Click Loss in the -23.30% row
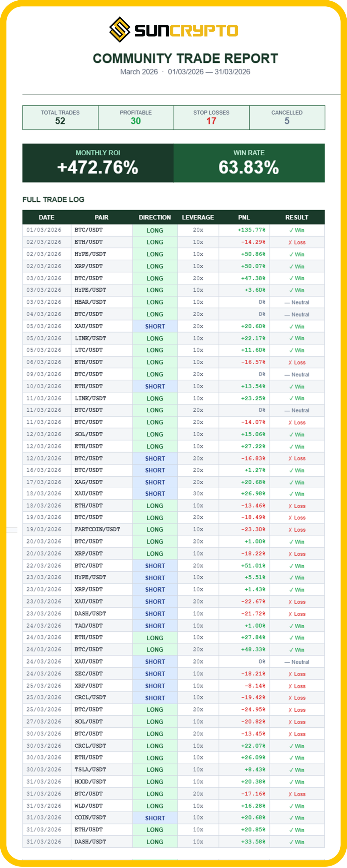This screenshot has height=868, width=347. point(297,530)
